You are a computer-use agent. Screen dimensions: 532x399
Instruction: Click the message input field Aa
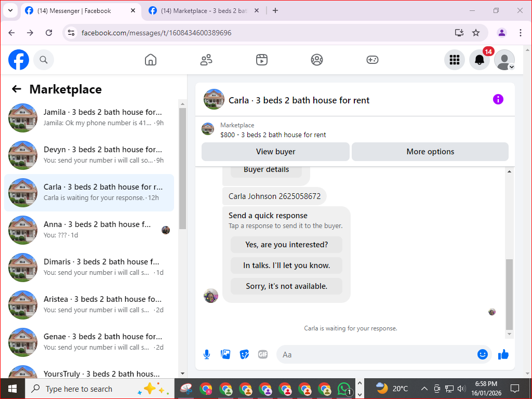coord(377,354)
